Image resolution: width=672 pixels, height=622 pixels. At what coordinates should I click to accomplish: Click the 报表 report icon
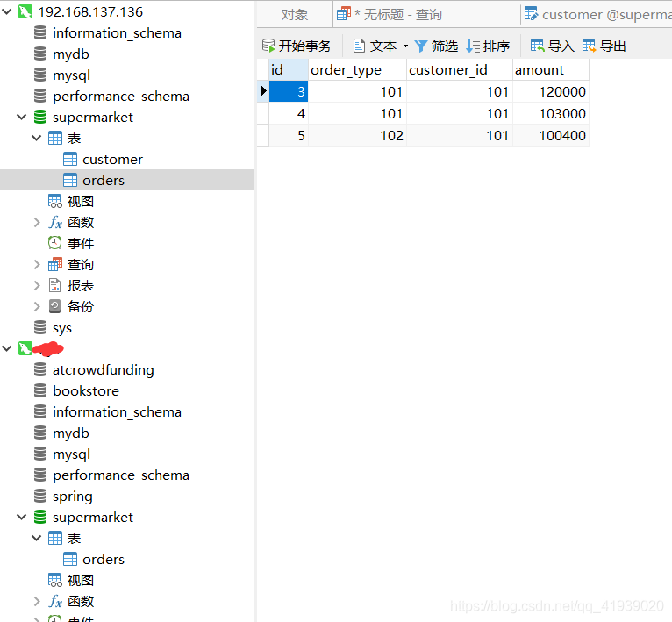pyautogui.click(x=55, y=285)
